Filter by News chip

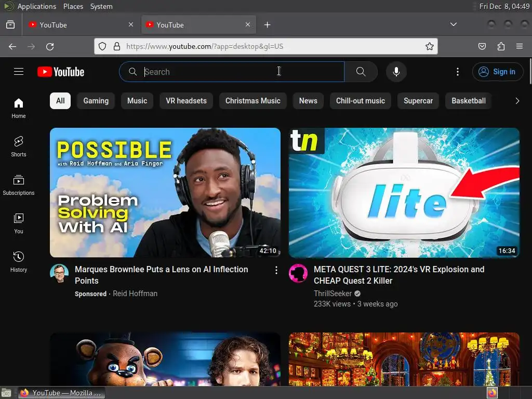coord(308,101)
